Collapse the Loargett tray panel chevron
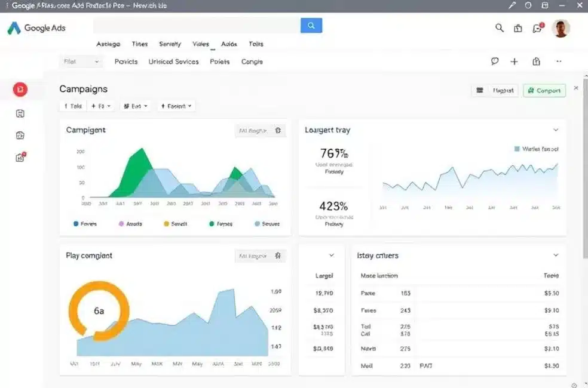Image resolution: width=588 pixels, height=388 pixels. tap(556, 129)
